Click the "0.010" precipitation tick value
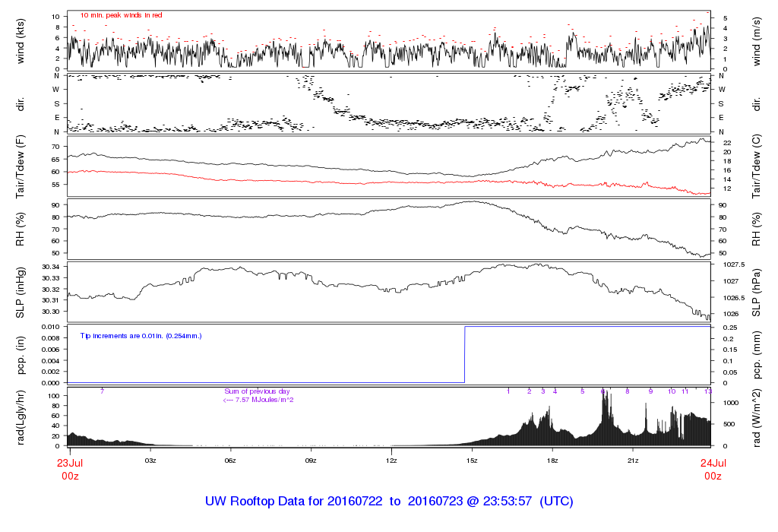 click(x=51, y=327)
